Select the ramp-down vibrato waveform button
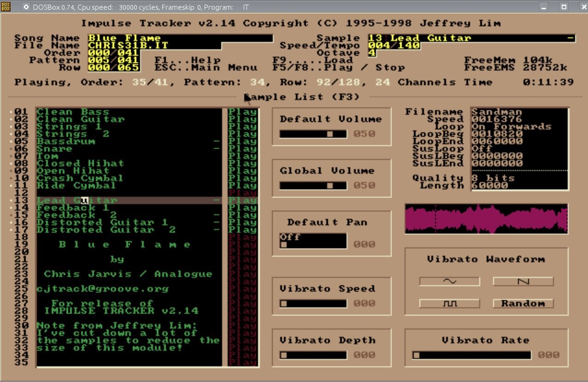588x382 pixels. click(523, 281)
